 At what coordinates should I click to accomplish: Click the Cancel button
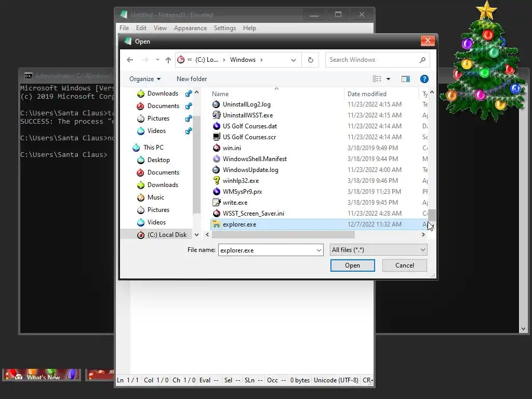click(404, 265)
